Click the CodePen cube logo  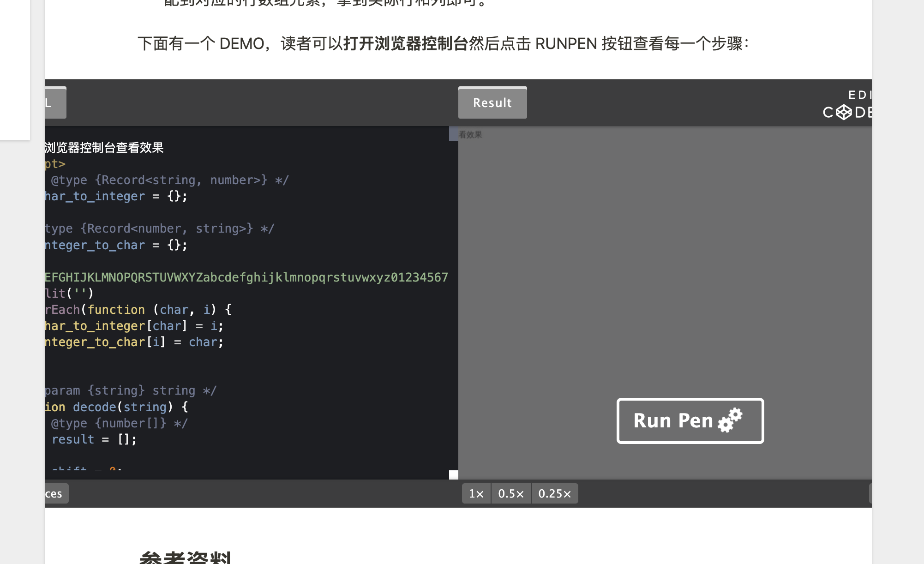pos(844,112)
